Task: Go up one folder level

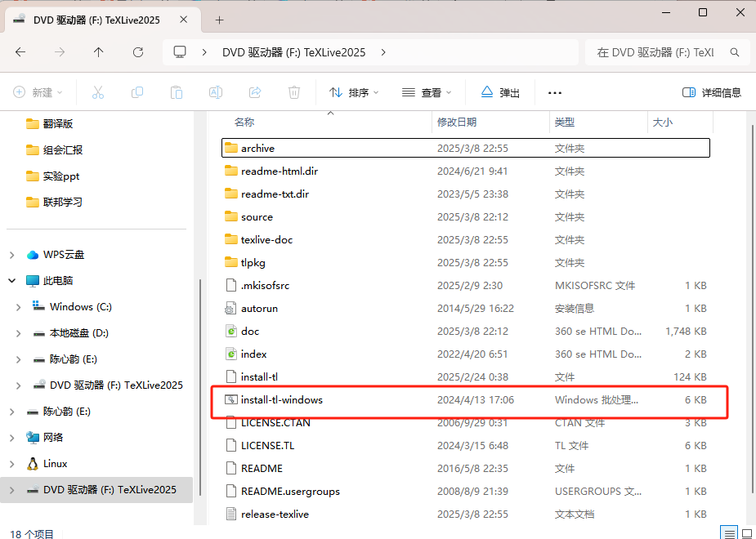Action: (x=98, y=52)
